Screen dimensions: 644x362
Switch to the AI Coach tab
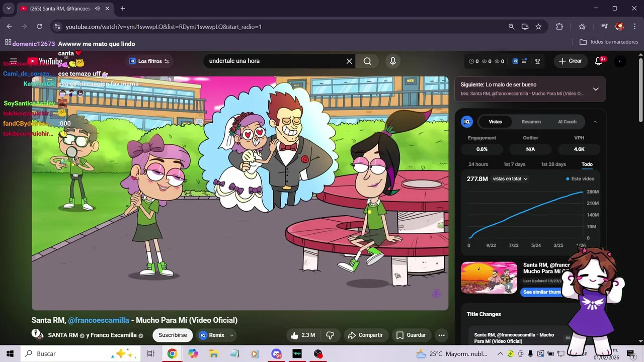point(567,122)
